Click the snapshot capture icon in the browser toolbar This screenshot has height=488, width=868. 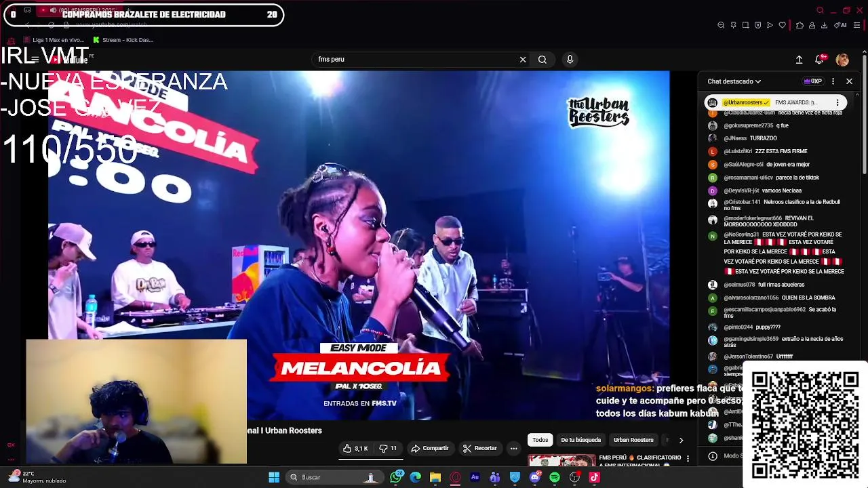tap(745, 25)
